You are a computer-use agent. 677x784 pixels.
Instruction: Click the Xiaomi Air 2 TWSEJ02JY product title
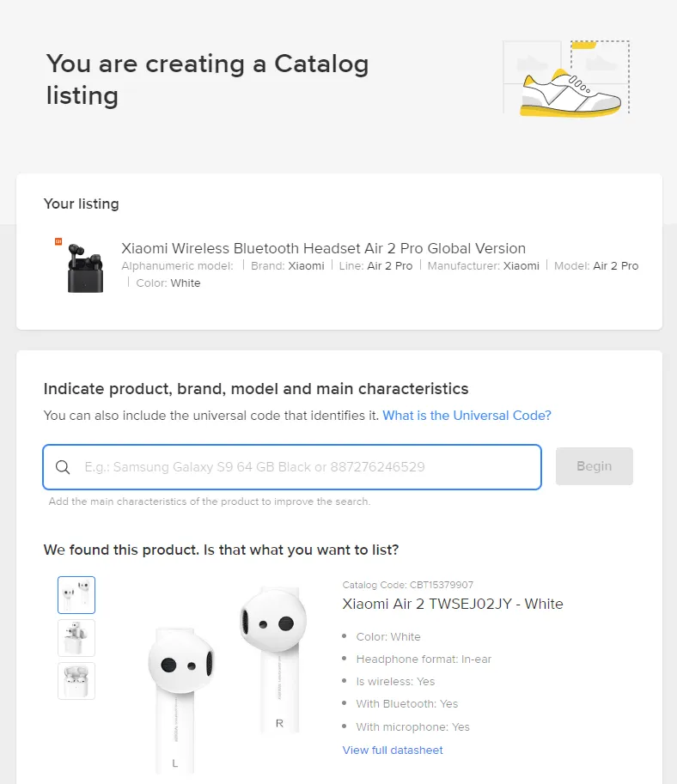click(x=453, y=604)
